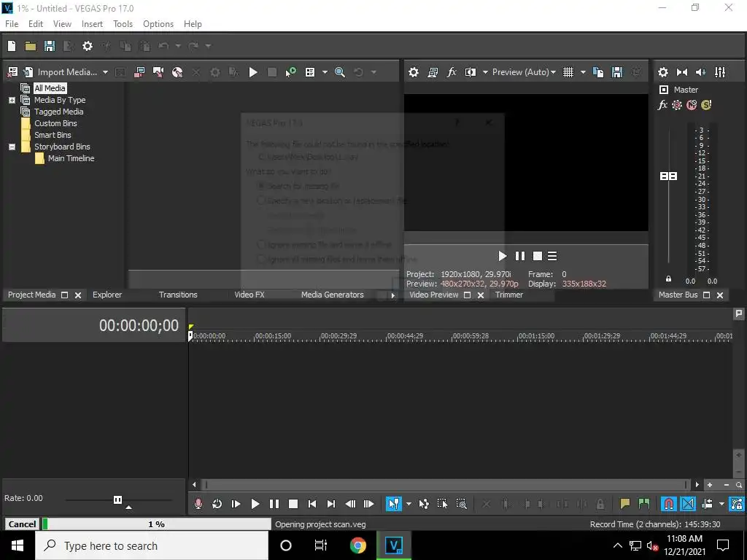Screen dimensions: 747x560
Task: Save snapshot to file icon
Action: 617,72
